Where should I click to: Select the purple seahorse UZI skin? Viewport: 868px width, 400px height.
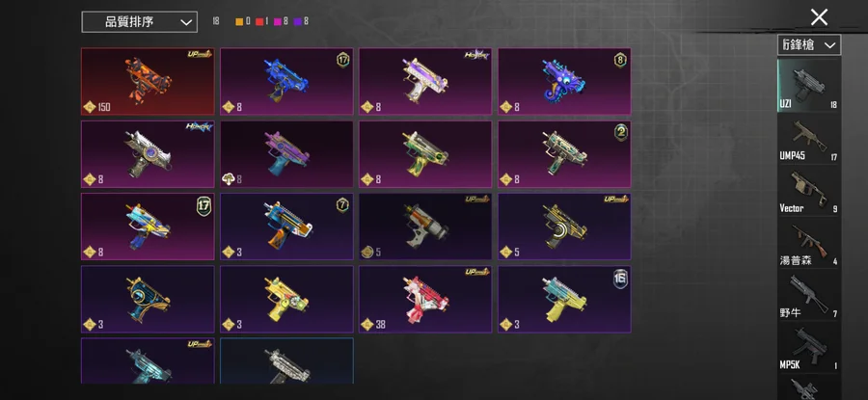click(564, 81)
